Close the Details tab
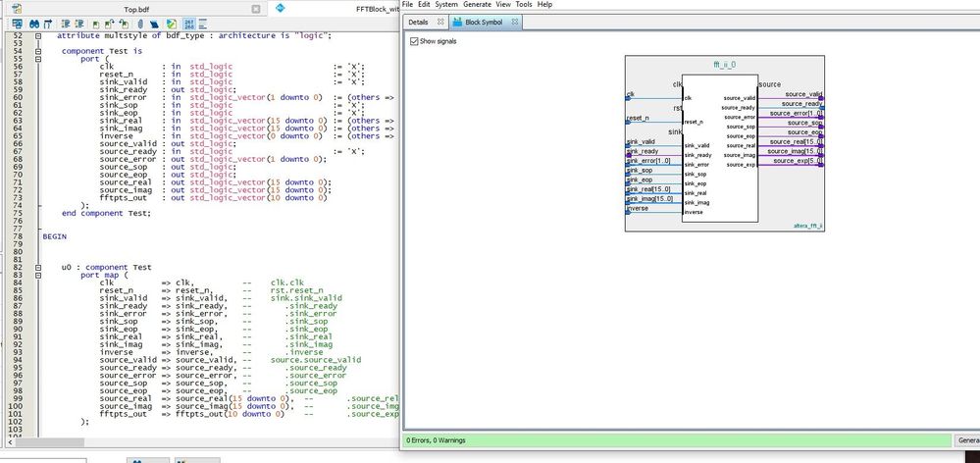 (x=440, y=21)
